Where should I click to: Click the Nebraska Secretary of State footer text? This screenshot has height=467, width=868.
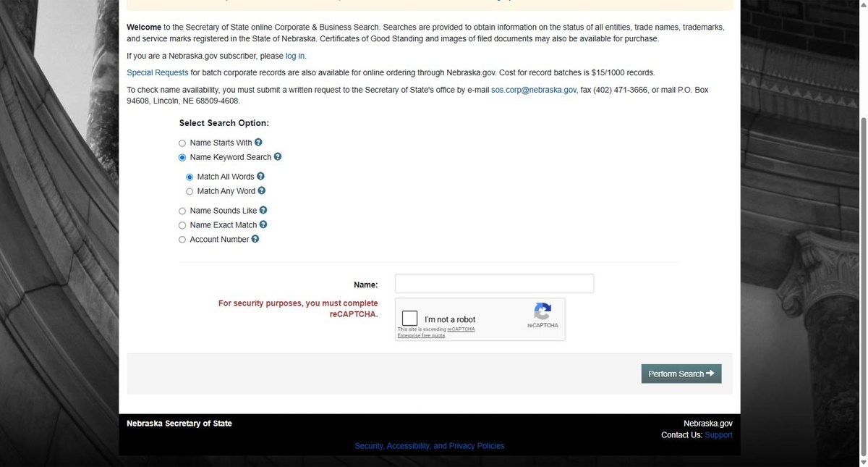coord(179,424)
